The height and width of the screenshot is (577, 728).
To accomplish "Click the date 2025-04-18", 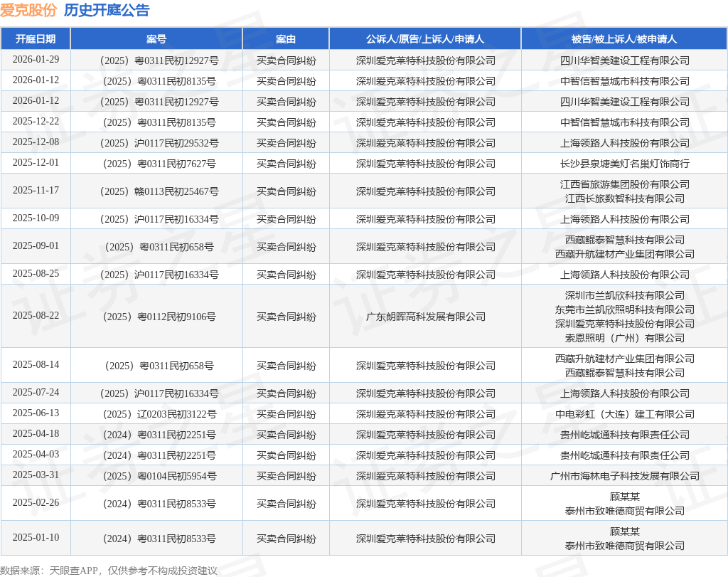I will 36,433.
